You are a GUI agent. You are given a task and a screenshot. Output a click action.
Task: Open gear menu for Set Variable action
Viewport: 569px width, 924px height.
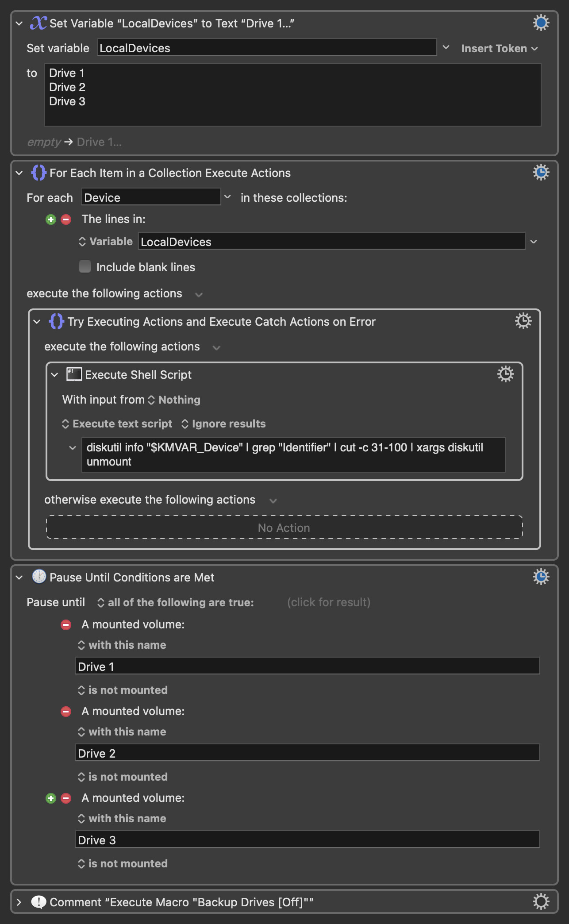pyautogui.click(x=541, y=23)
